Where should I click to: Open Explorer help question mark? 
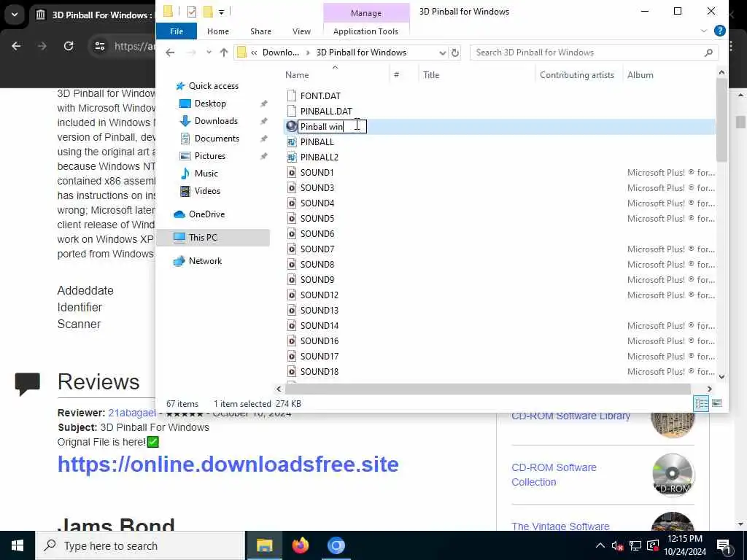(719, 31)
